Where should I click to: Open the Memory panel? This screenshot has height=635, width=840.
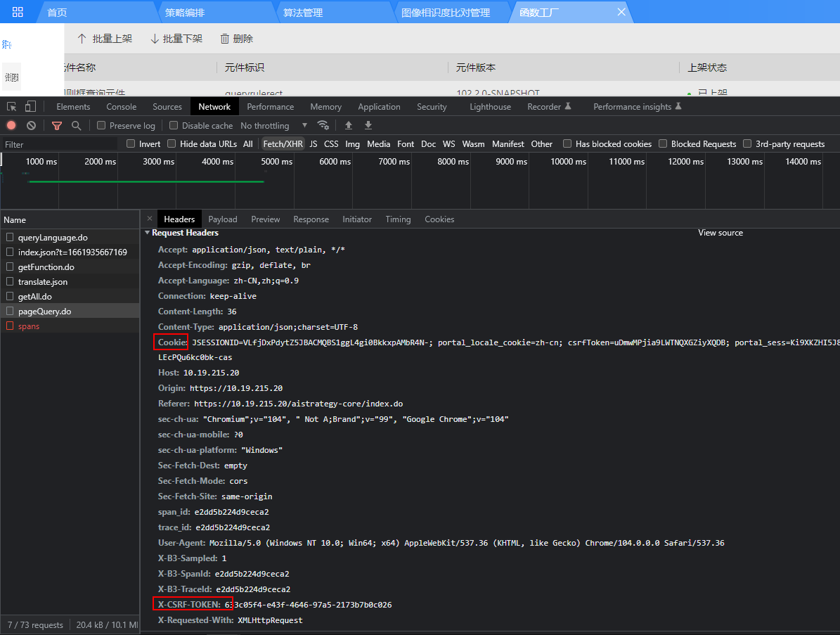(x=325, y=107)
